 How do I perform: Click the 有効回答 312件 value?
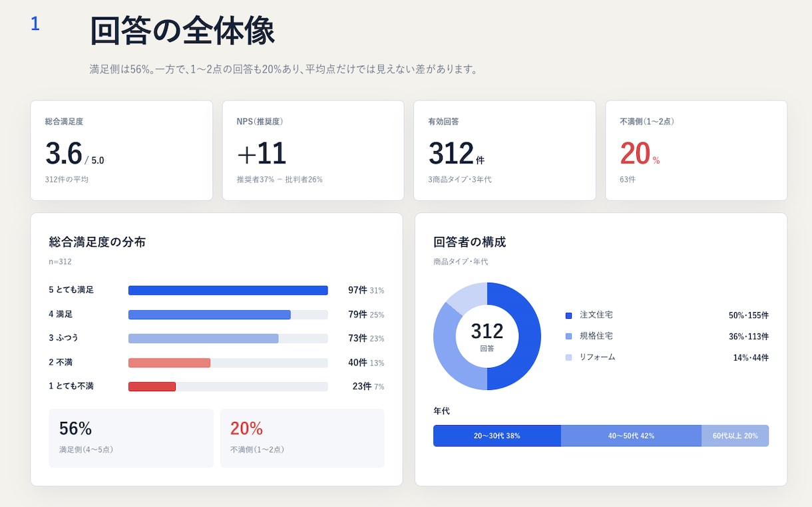click(x=457, y=154)
